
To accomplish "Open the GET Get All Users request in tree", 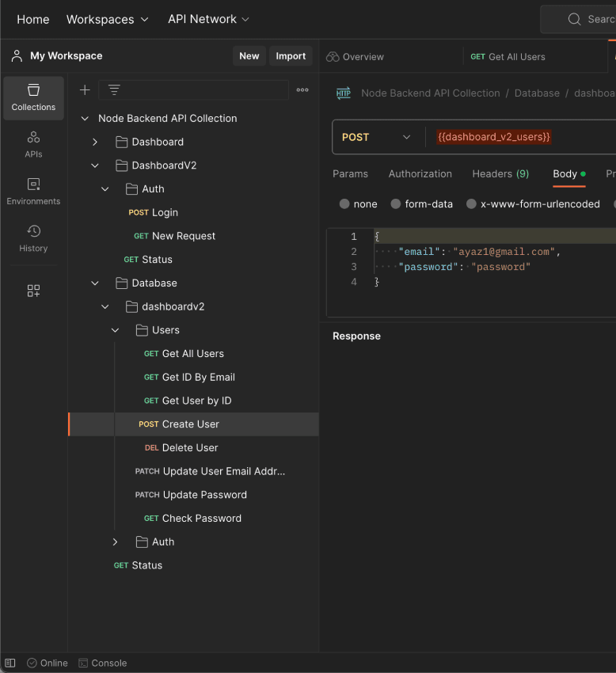I will pos(184,354).
